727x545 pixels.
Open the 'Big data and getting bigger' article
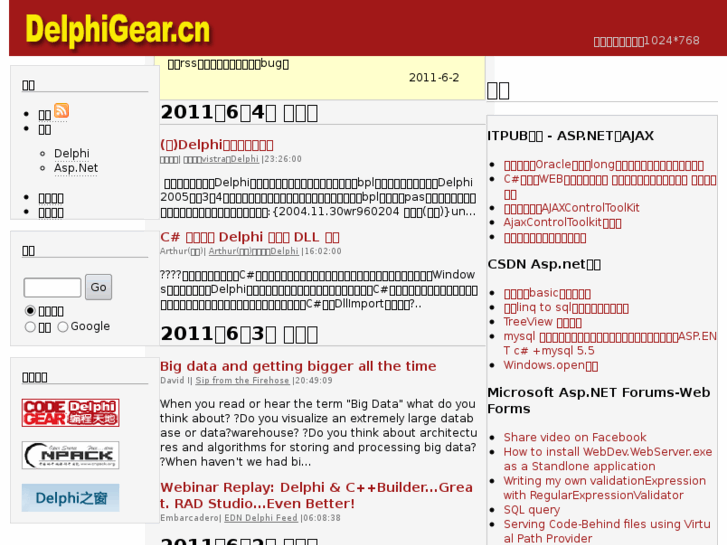point(298,366)
